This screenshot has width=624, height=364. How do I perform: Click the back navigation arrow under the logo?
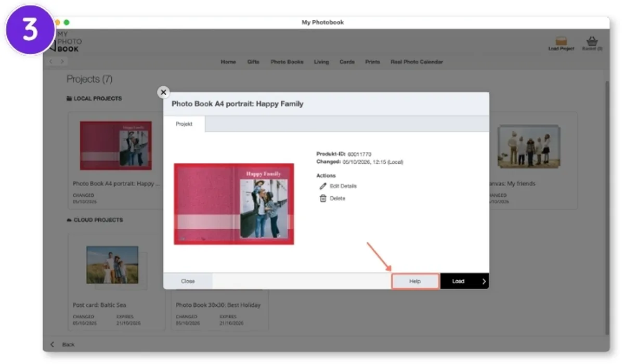pyautogui.click(x=51, y=61)
